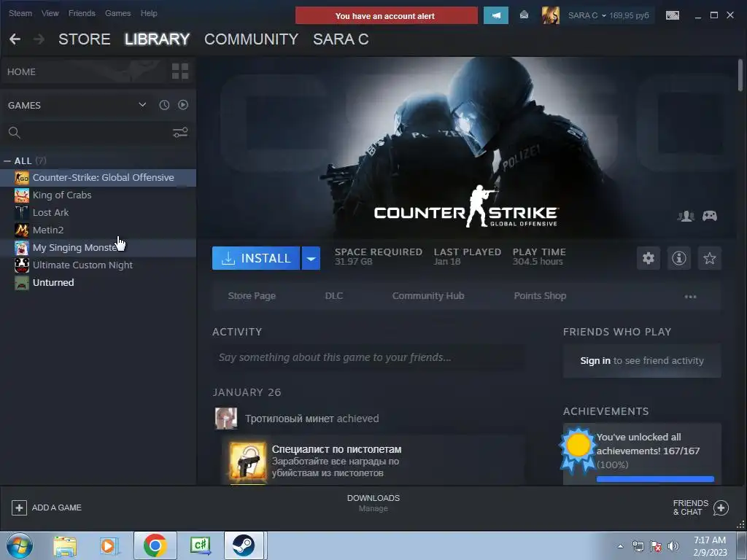Click the controller support icon

tap(710, 216)
